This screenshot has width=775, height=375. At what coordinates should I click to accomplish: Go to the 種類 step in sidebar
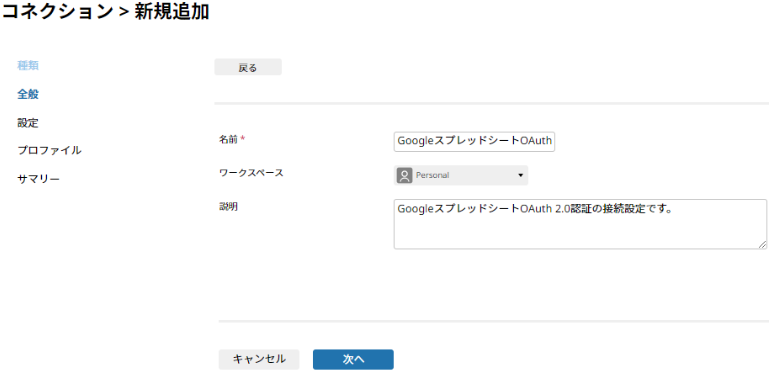(x=28, y=66)
